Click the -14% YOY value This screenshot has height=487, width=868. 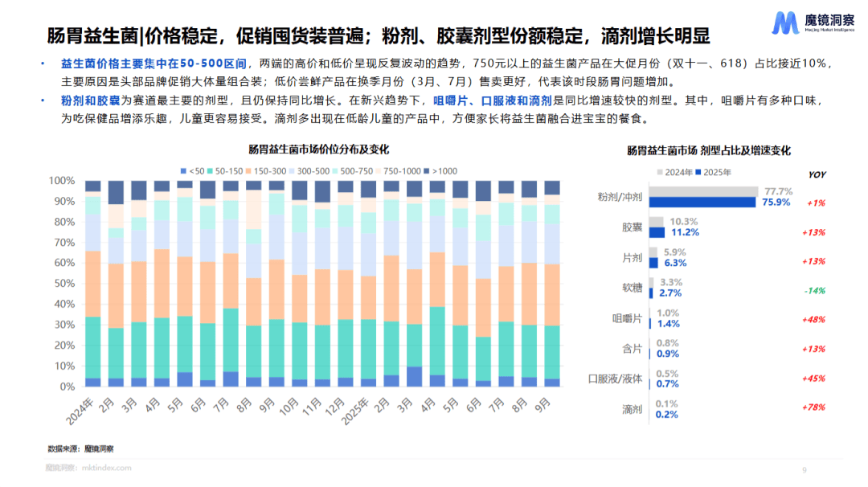(x=814, y=291)
